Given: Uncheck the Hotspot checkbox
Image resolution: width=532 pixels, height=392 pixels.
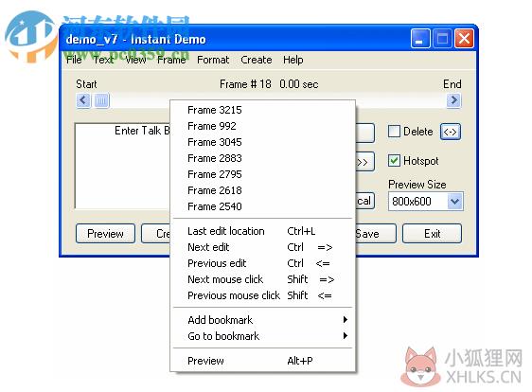Looking at the screenshot, I should [394, 161].
